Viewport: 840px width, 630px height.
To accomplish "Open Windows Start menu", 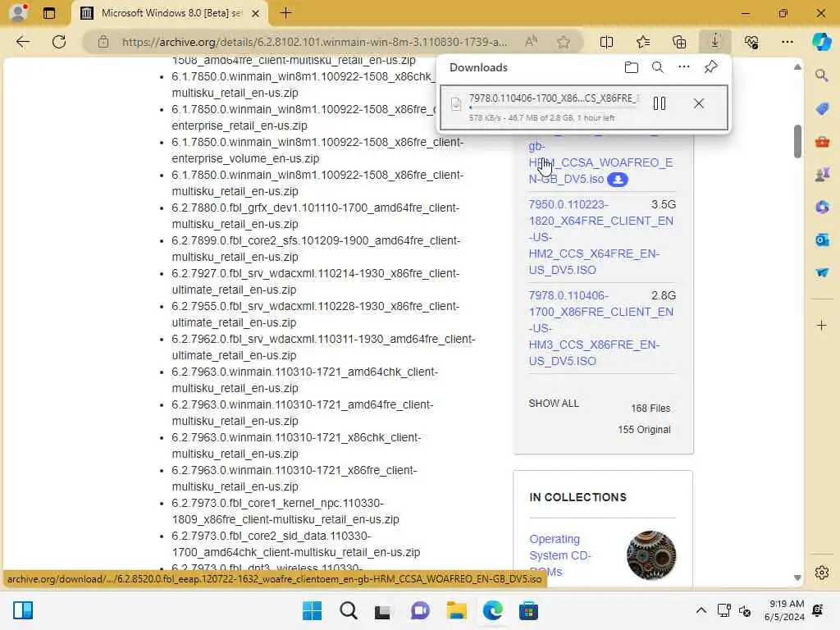I will 312,610.
